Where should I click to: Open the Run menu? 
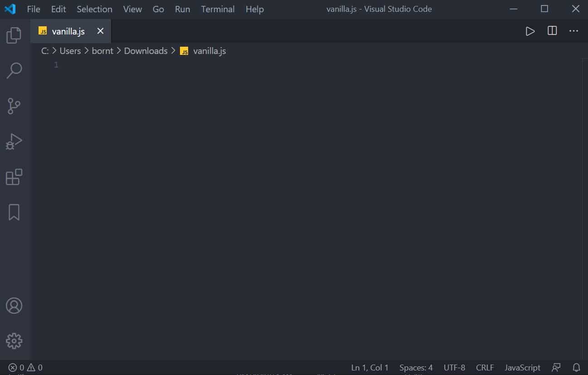coord(182,9)
